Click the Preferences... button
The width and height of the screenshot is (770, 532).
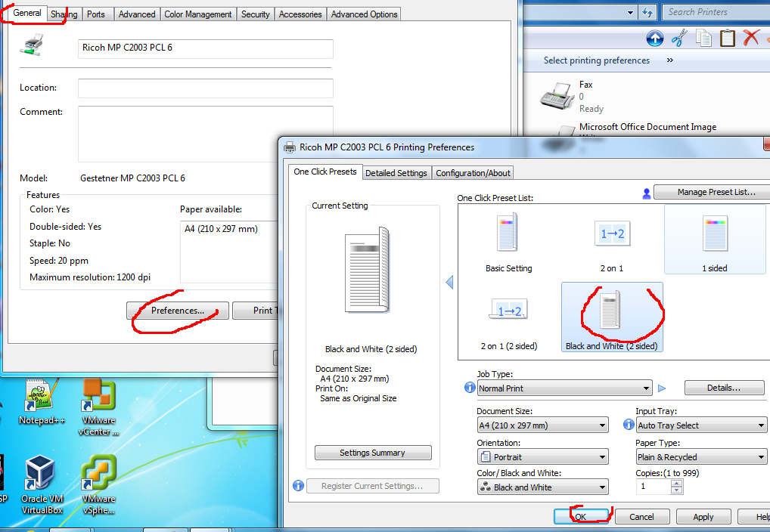coord(178,311)
